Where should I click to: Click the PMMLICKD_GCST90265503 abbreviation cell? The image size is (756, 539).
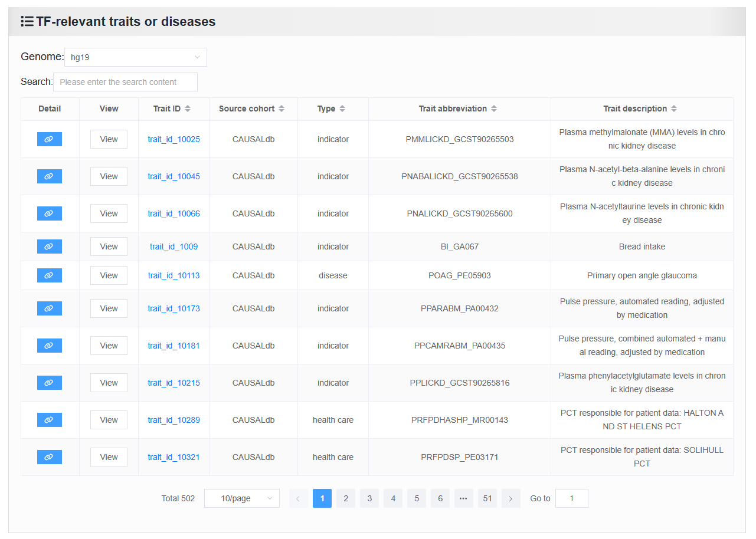coord(460,140)
